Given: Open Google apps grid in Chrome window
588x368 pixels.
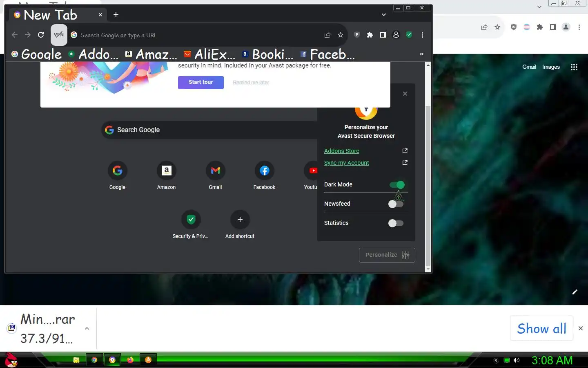Looking at the screenshot, I should coord(574,67).
